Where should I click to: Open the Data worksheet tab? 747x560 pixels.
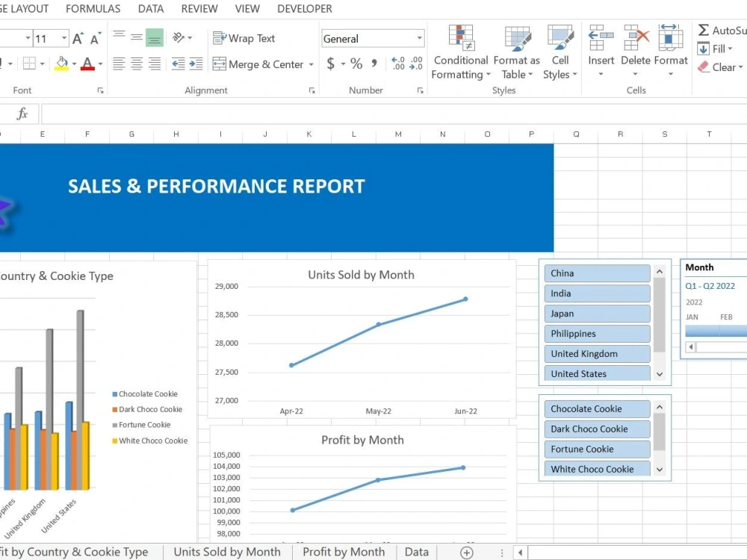tap(416, 552)
